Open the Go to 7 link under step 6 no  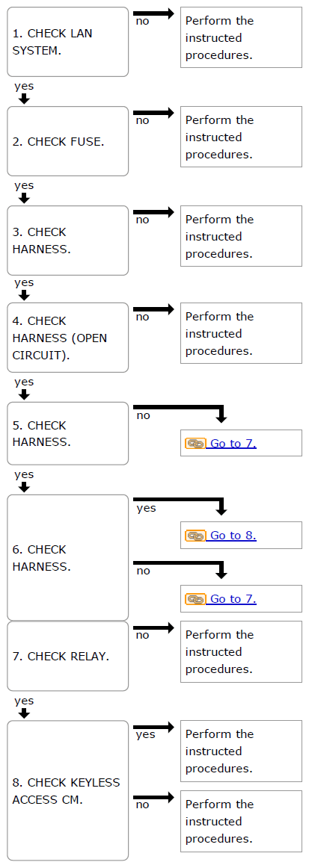pyautogui.click(x=230, y=599)
